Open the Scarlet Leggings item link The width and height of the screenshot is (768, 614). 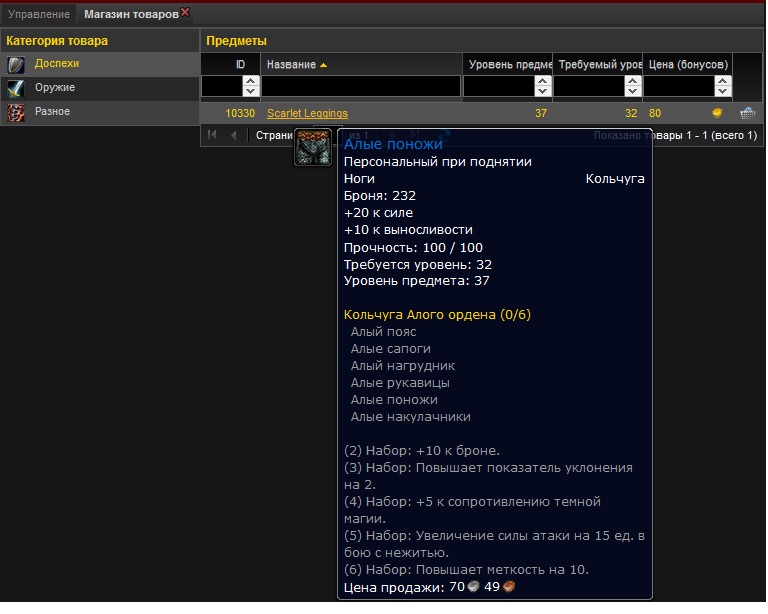tap(307, 113)
